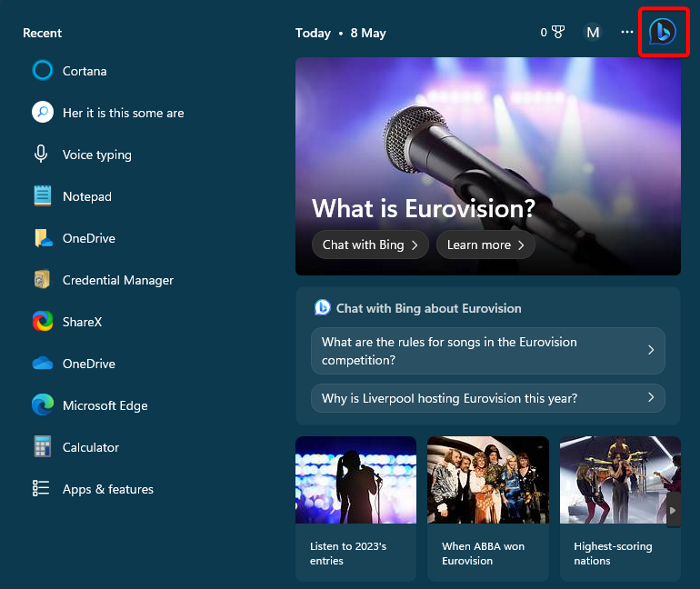Open the Bing Chat icon in top corner
Viewport: 700px width, 589px height.
click(x=662, y=32)
